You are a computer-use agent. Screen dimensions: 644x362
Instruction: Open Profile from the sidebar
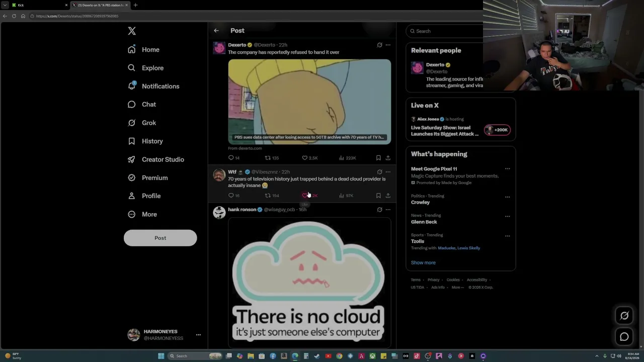coord(144,196)
